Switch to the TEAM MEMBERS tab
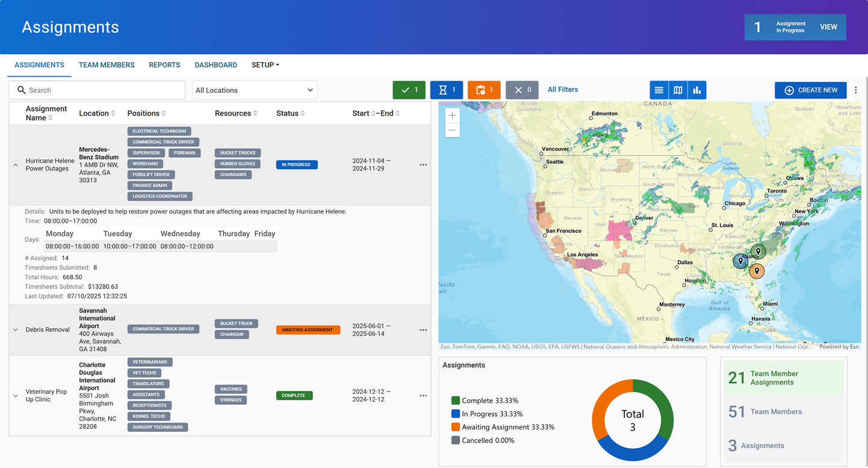Viewport: 868px width, 468px height. click(x=107, y=64)
